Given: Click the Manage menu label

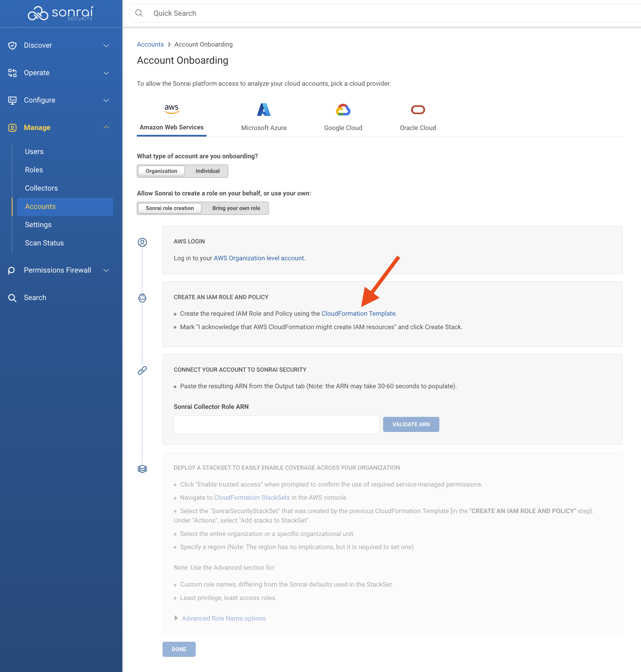Looking at the screenshot, I should point(37,127).
